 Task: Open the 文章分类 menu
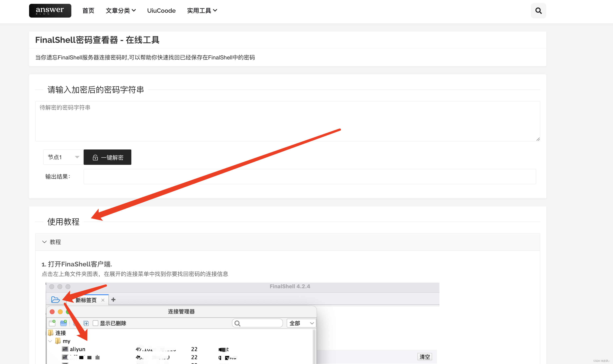121,11
